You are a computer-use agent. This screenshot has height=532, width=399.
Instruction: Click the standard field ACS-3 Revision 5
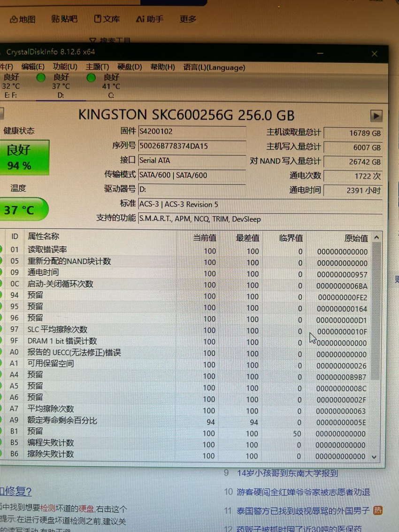[x=260, y=204]
